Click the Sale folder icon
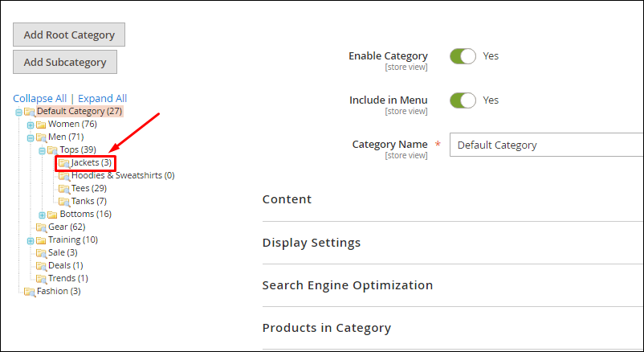 pos(41,253)
